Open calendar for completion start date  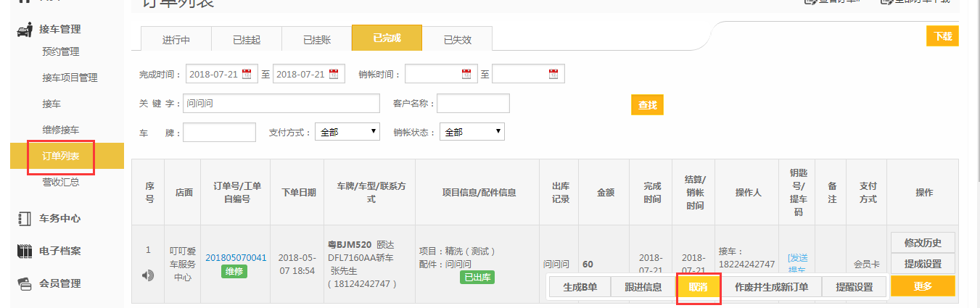tap(247, 74)
